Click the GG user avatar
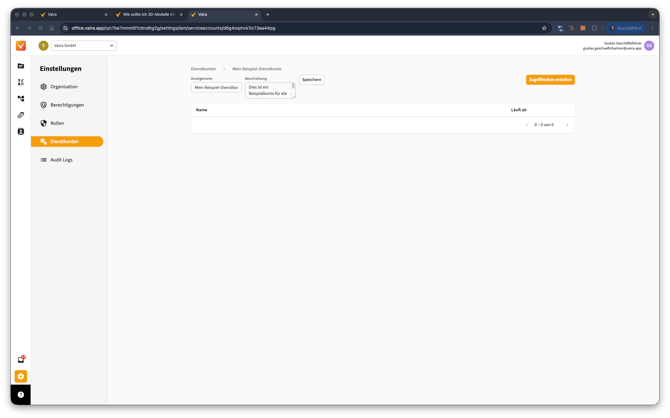This screenshot has width=670, height=418. tap(649, 46)
